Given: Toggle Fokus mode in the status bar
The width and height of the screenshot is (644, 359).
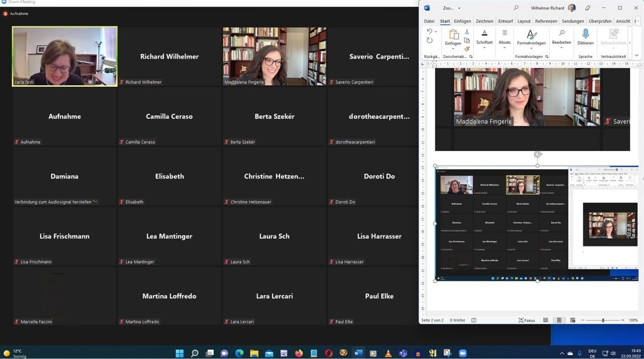Looking at the screenshot, I should click(527, 320).
